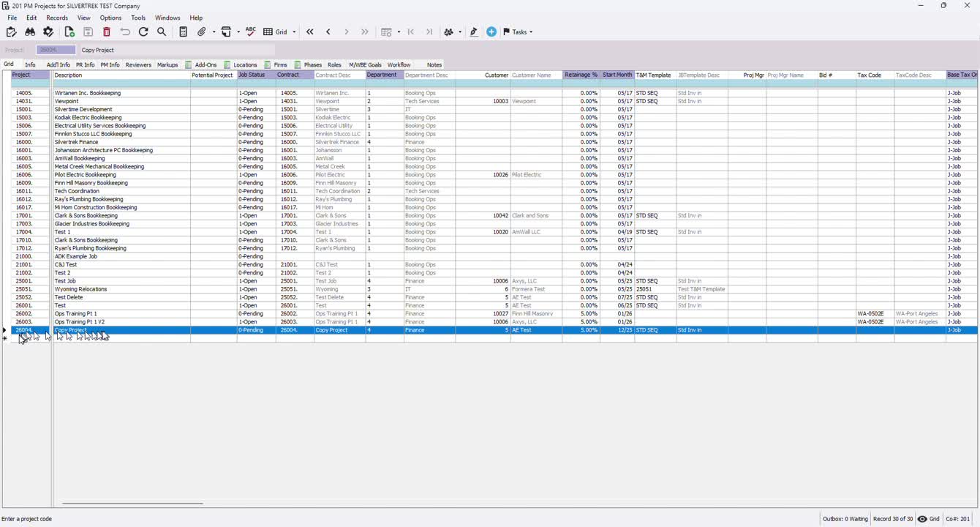Open the Grid view dropdown
The width and height of the screenshot is (980, 527).
point(281,32)
